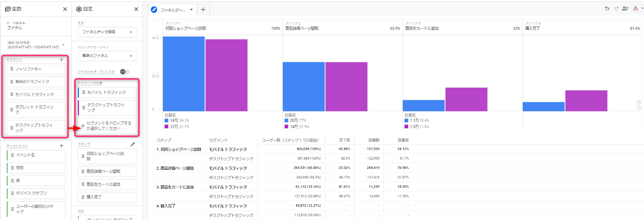The width and height of the screenshot is (644, 220).
Task: Open the share exploration people icon
Action: [x=625, y=8]
